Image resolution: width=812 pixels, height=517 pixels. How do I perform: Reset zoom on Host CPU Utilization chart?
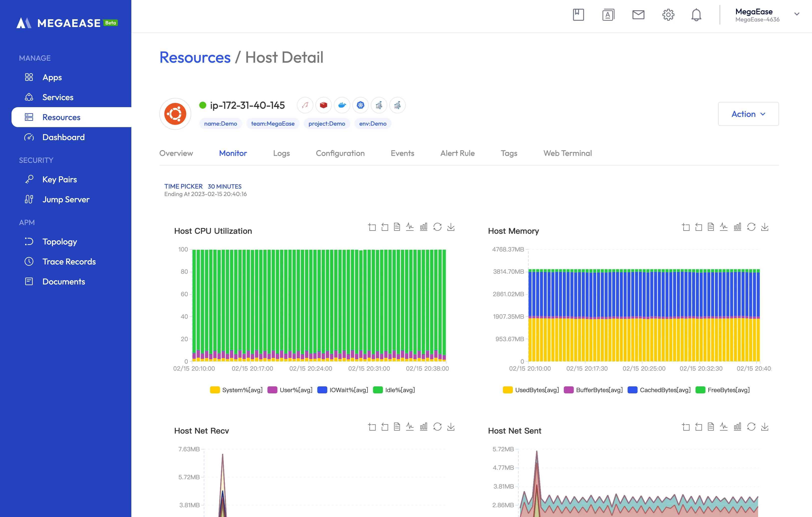click(x=385, y=227)
